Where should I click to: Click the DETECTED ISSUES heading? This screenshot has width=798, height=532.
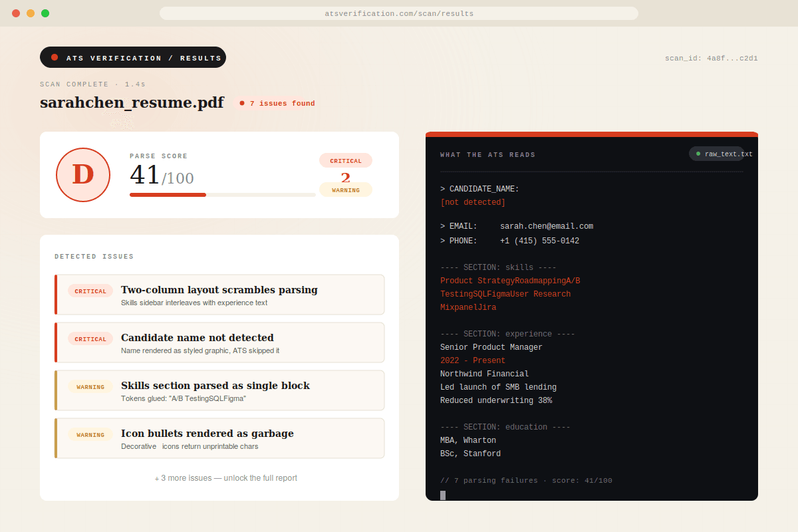[94, 257]
